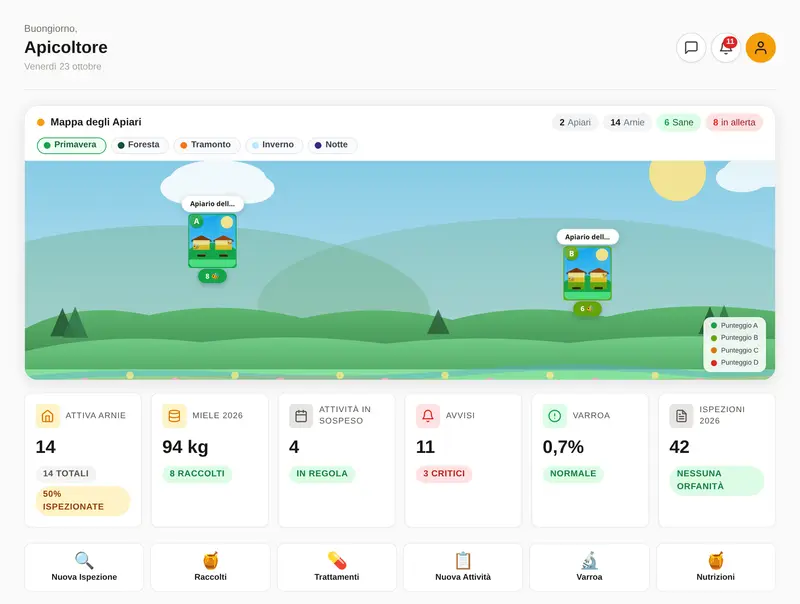Click the microscope icon above Varroa
This screenshot has height=604, width=800.
[x=589, y=560]
